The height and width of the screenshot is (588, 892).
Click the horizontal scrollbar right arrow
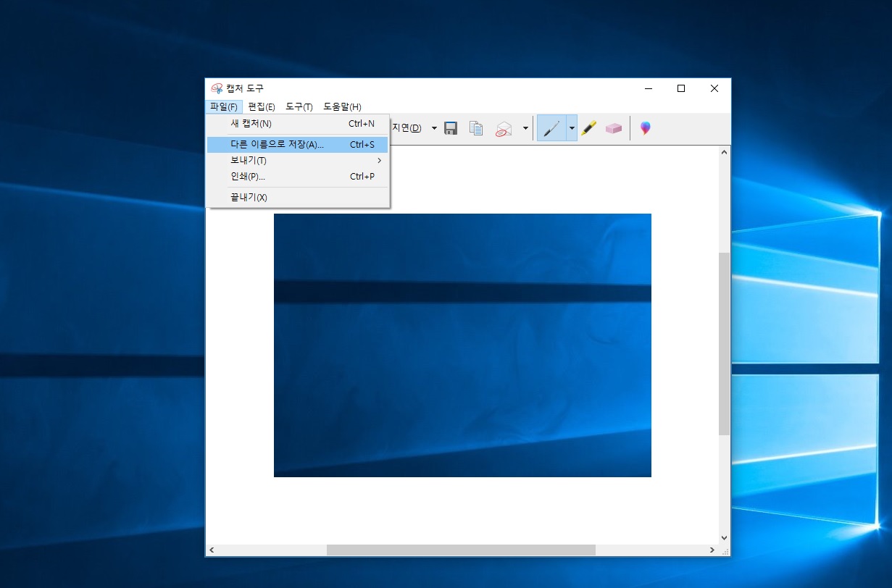coord(712,550)
